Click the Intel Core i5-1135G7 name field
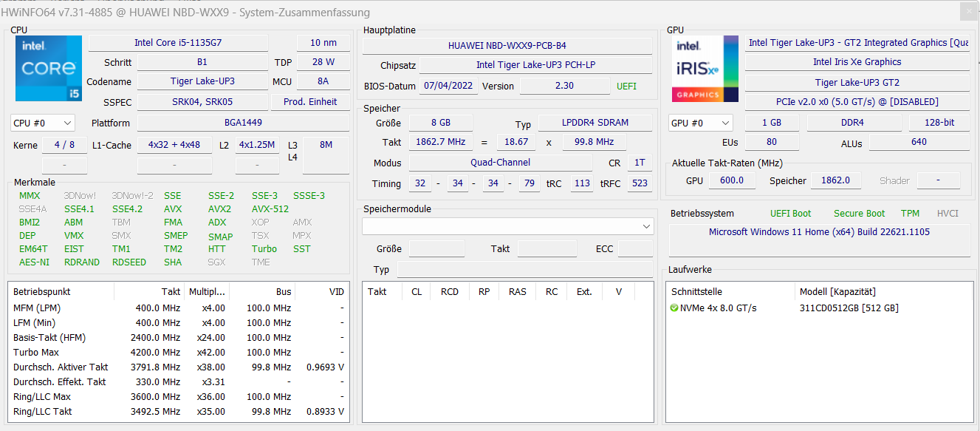The image size is (980, 431). click(x=178, y=43)
